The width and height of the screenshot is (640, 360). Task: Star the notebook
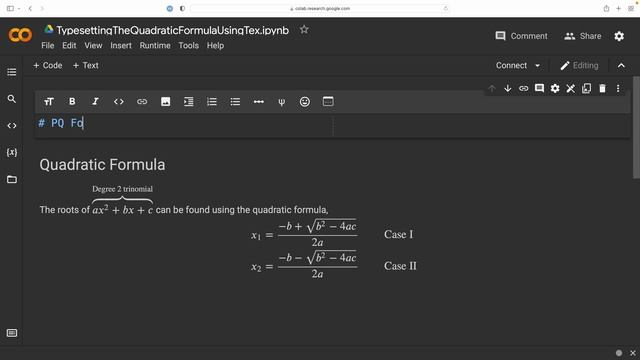click(x=304, y=29)
